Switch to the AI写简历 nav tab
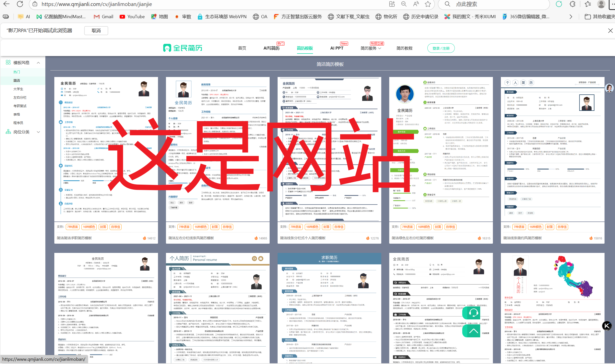Viewport: 615px width, 364px height. (x=271, y=48)
